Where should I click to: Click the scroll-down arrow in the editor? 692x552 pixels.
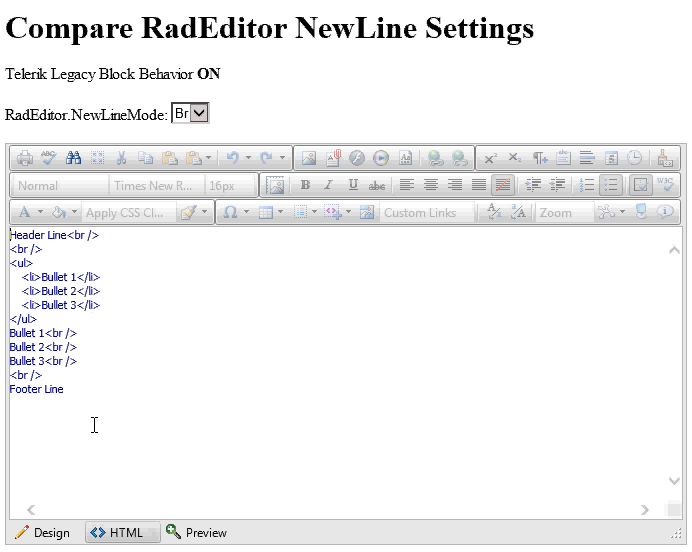coord(674,481)
